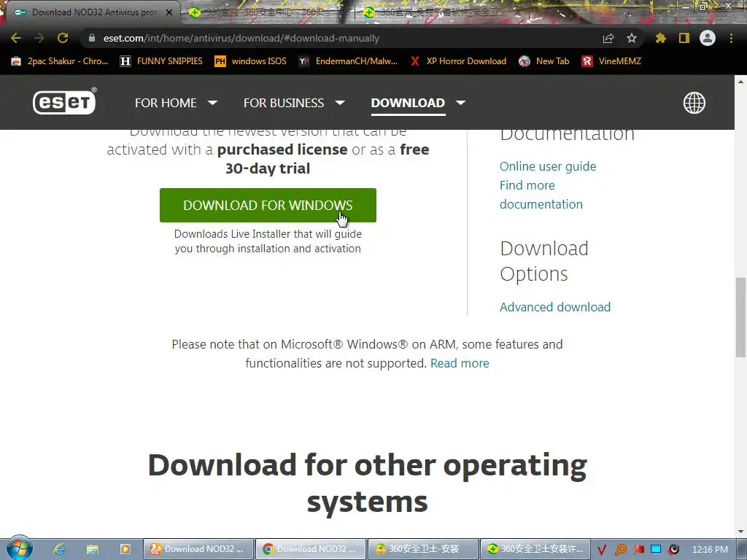Toggle the browser side panel icon
The width and height of the screenshot is (747, 560).
click(x=684, y=38)
